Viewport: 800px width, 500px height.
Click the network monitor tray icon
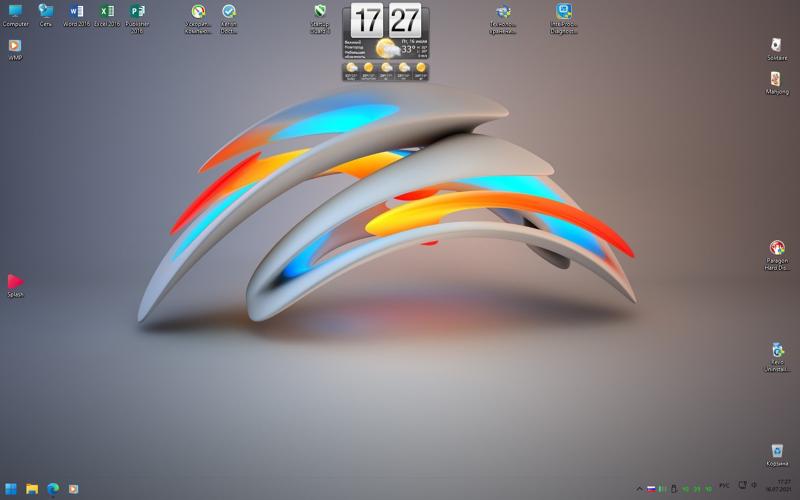(742, 485)
